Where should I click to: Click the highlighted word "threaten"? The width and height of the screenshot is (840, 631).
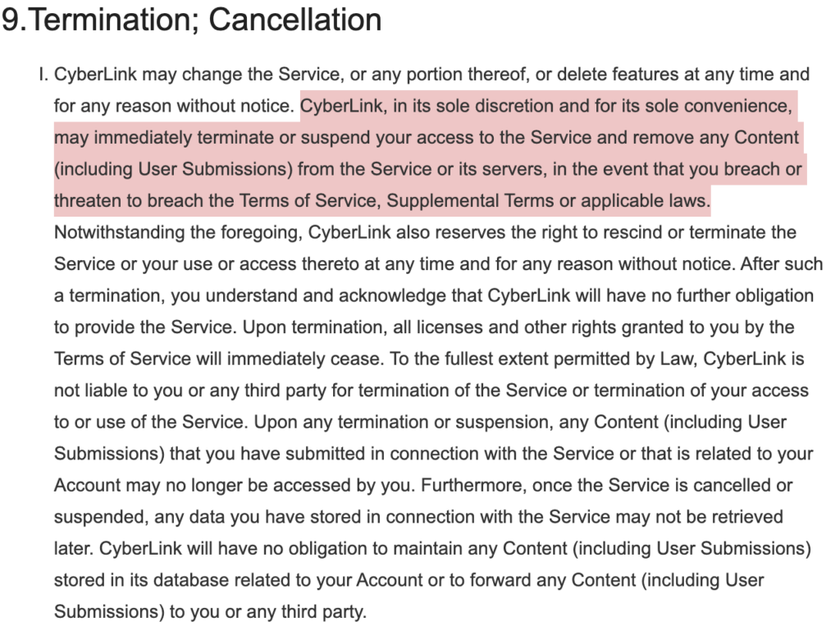(x=87, y=201)
